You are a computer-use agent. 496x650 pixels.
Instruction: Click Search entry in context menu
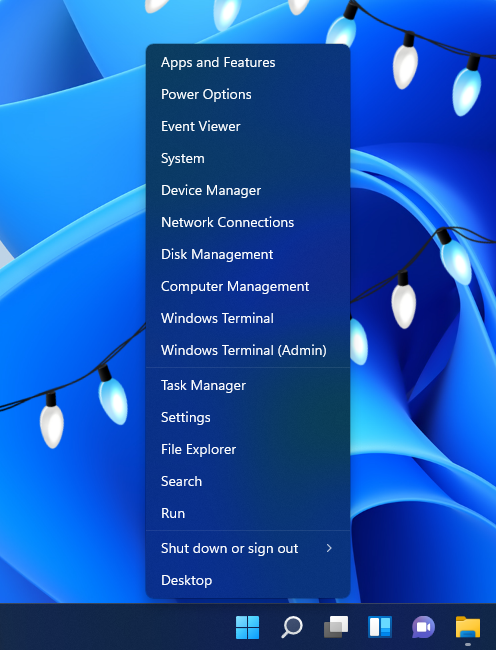coord(248,481)
